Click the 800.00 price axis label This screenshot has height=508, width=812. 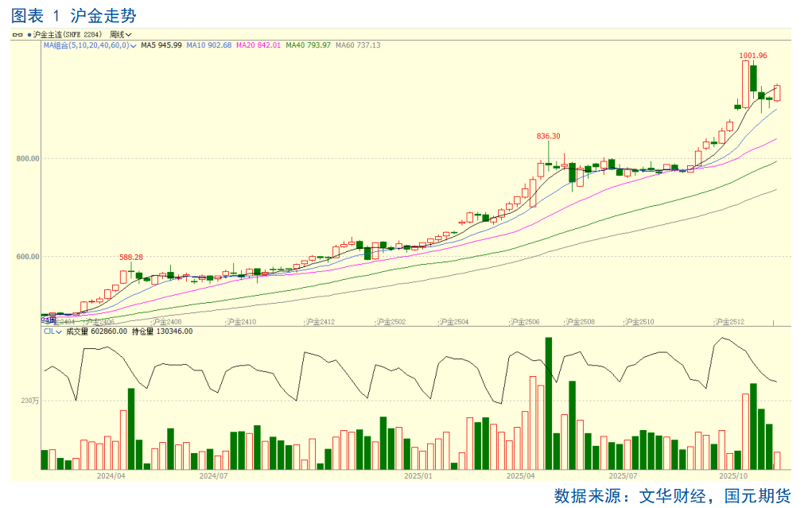coord(28,159)
